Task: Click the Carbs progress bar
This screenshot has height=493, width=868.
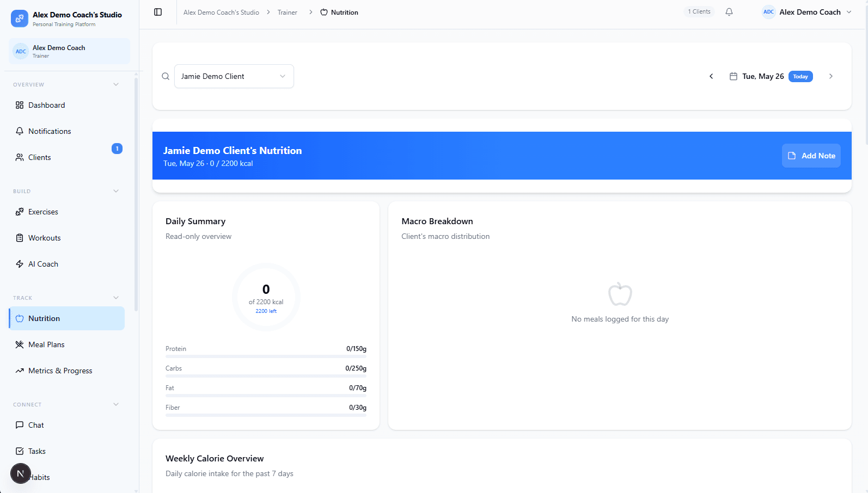Action: [266, 376]
